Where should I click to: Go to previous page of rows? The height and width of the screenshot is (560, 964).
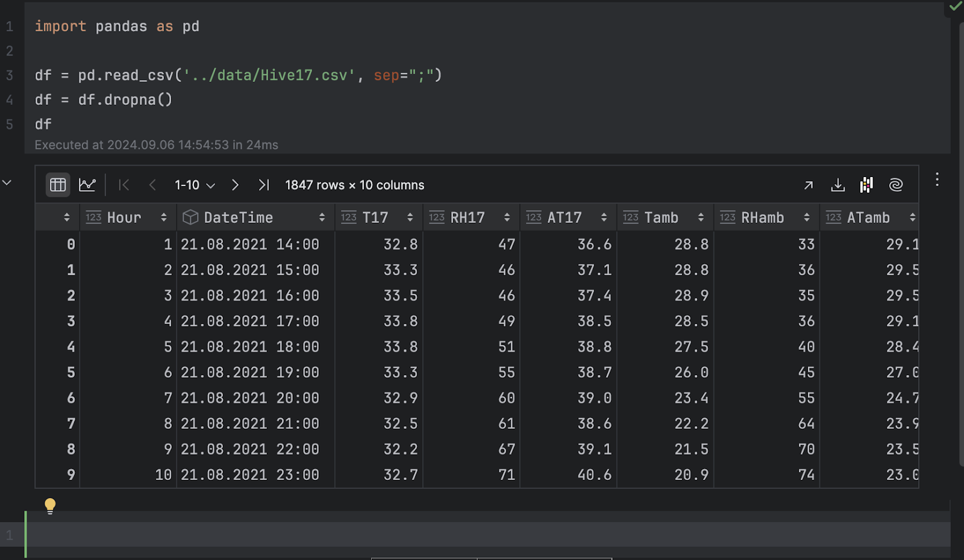click(x=152, y=185)
